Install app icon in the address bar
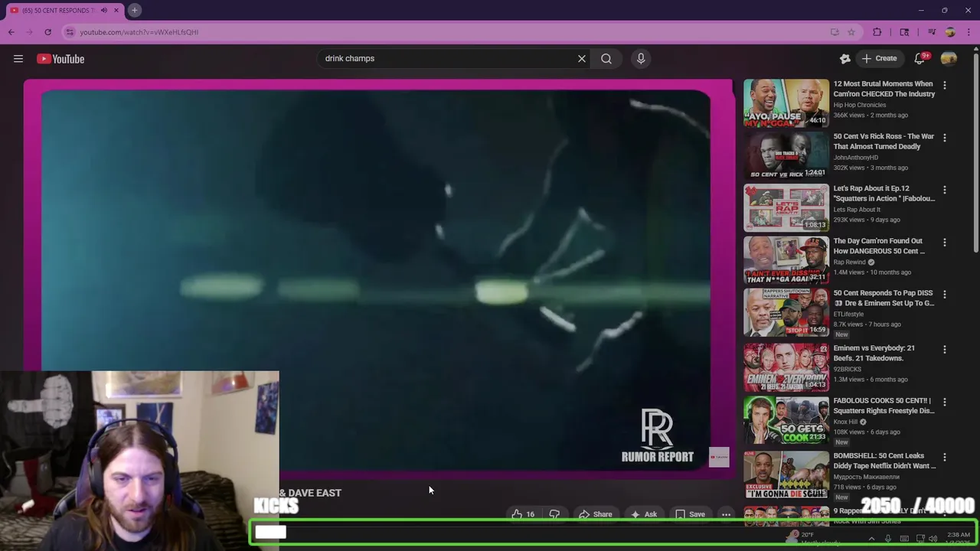Viewport: 980px width, 551px height. 835,32
